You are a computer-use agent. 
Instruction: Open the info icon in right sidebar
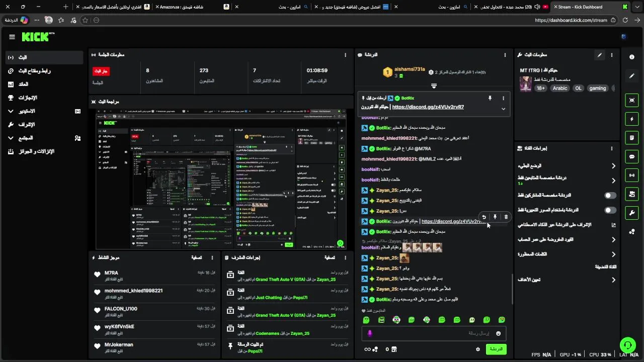[632, 57]
